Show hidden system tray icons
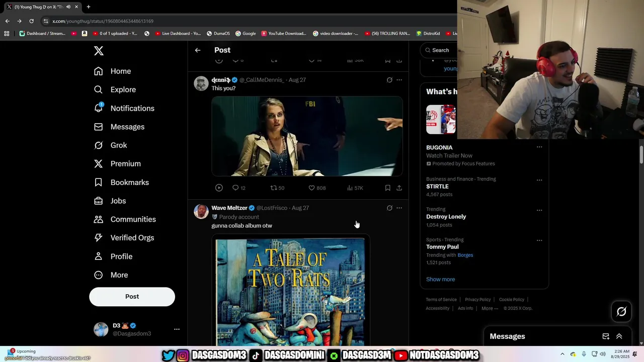The image size is (644, 362). (x=562, y=354)
